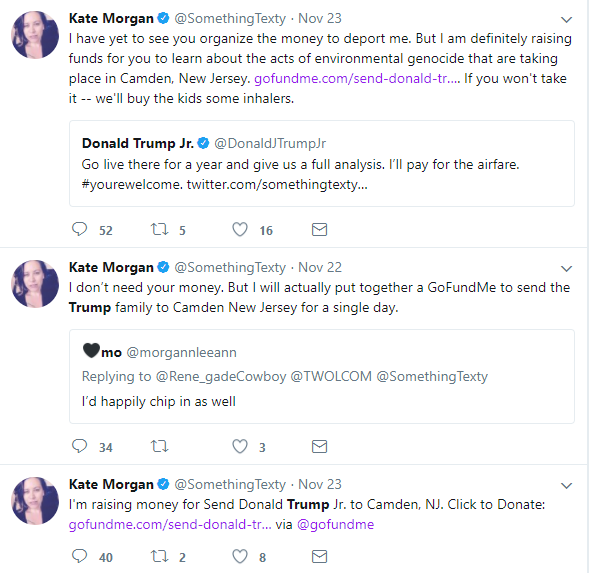This screenshot has height=573, width=589.
Task: Reply to the Nov 23 deport tweet
Action: coord(79,229)
